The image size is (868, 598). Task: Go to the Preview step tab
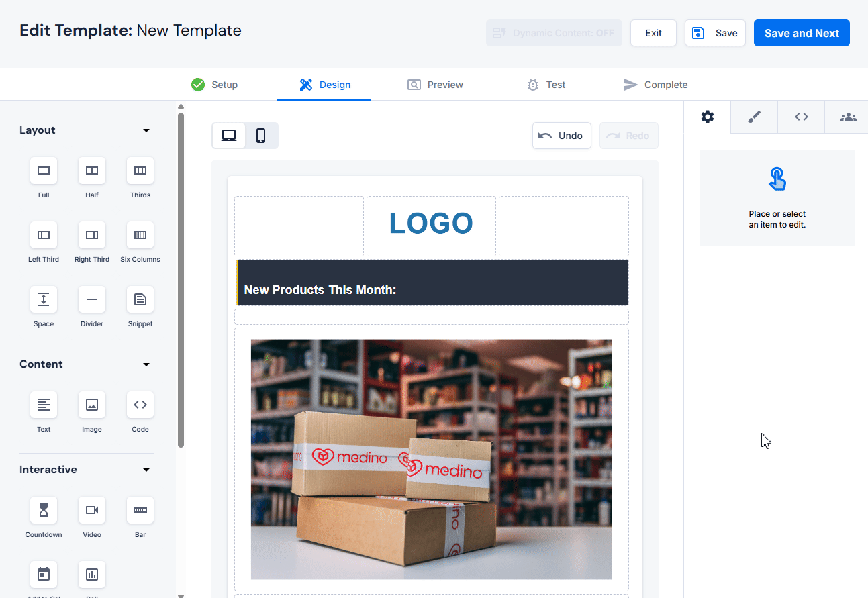(435, 85)
